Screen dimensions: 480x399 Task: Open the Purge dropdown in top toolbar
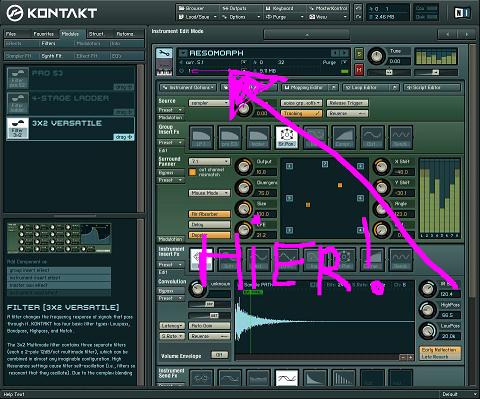tap(284, 17)
